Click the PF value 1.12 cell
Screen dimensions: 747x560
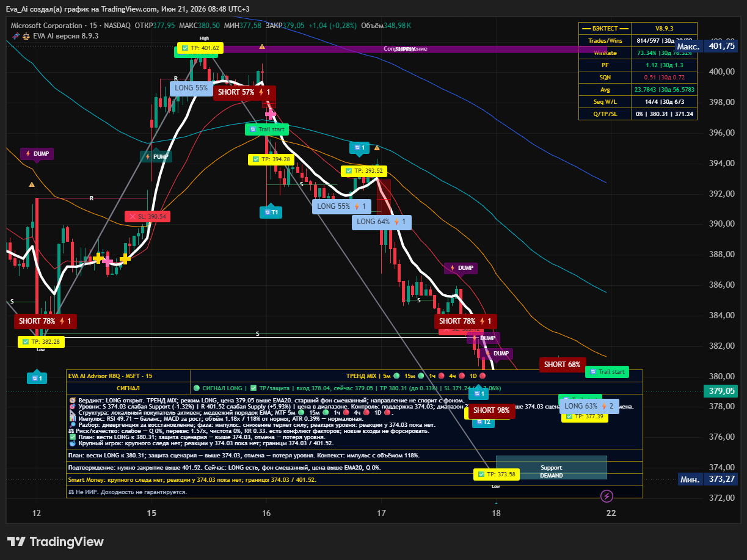663,65
